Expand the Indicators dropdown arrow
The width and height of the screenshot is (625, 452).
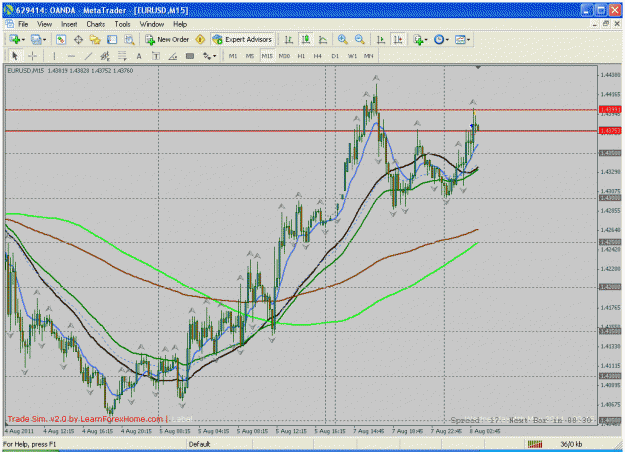tap(426, 40)
